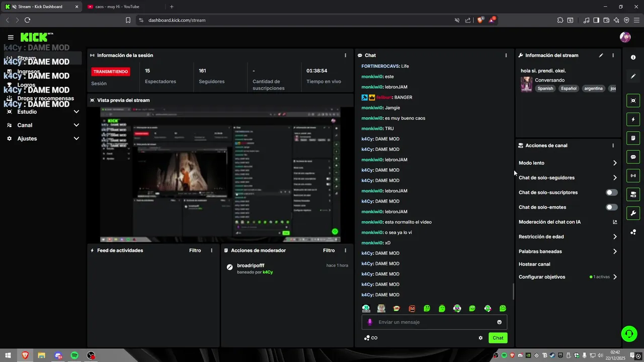This screenshot has height=362, width=644.
Task: Click the Conversando category thumbnail
Action: [526, 84]
